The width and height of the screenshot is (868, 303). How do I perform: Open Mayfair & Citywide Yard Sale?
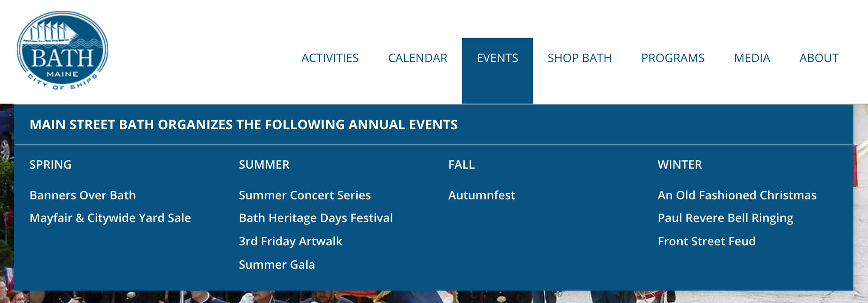point(110,218)
